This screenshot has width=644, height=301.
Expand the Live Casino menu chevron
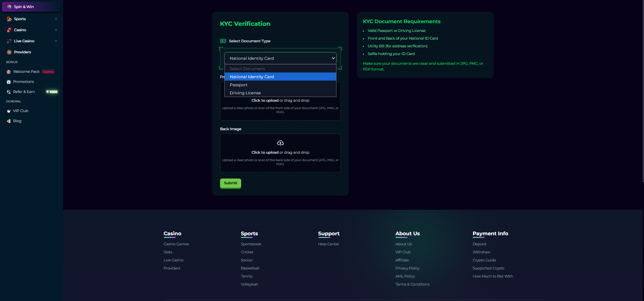pyautogui.click(x=56, y=41)
